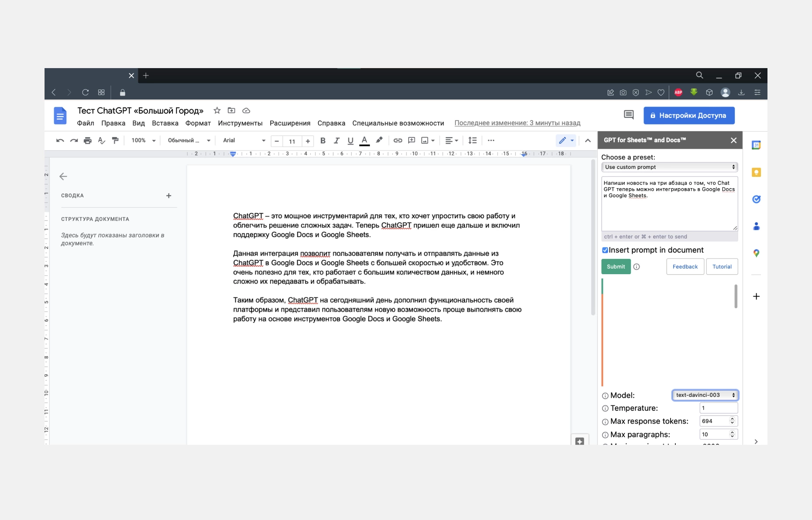The image size is (812, 520).
Task: Click info icon beside Temperature
Action: (605, 409)
